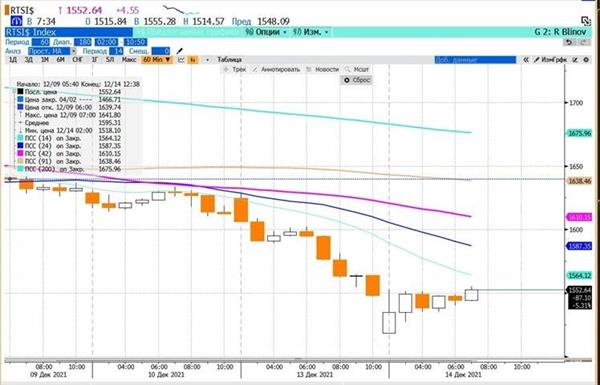Viewport: 600px width, 385px height.
Task: Open the Новости news tool
Action: [x=323, y=69]
